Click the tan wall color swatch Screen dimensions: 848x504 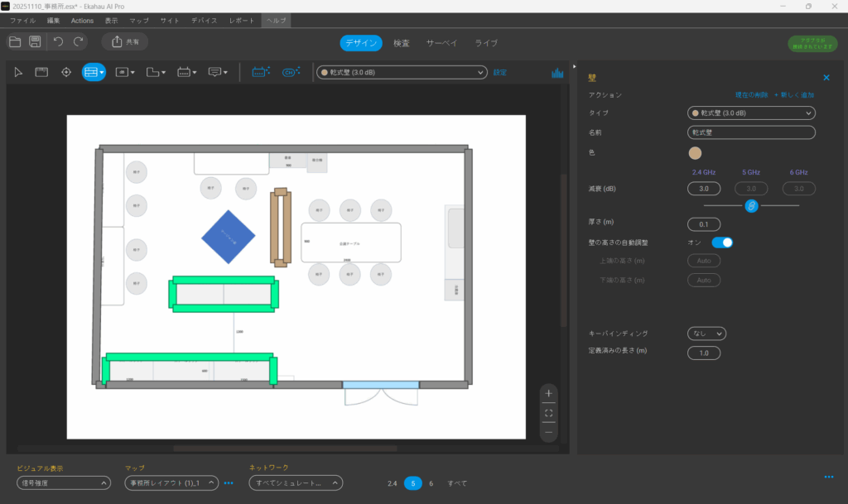point(695,153)
